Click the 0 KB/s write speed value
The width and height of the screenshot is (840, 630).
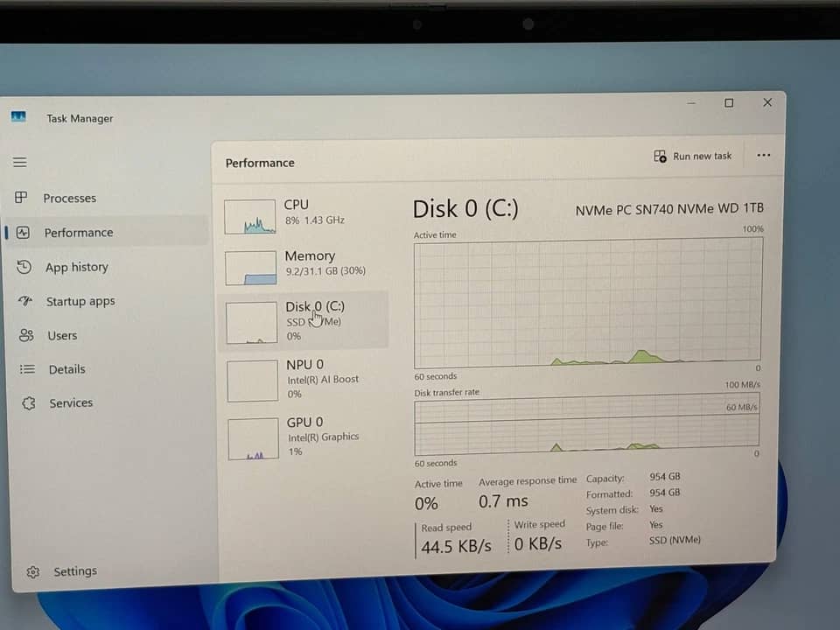tap(538, 544)
